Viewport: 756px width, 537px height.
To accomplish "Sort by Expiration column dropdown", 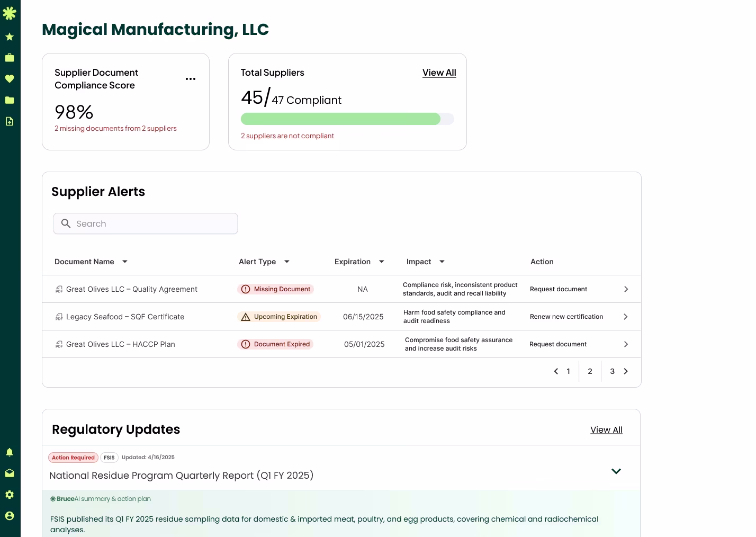I will click(381, 262).
